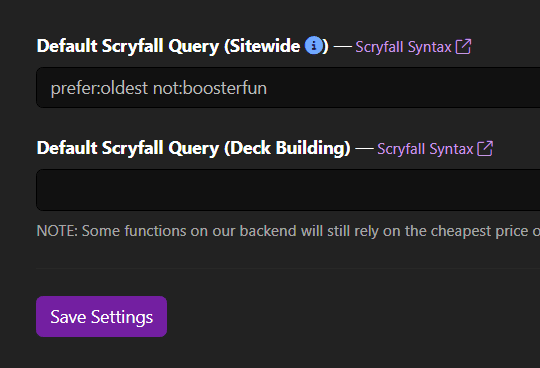Click the Default Scryfall Query (Sitewide) label
The height and width of the screenshot is (368, 540).
183,46
